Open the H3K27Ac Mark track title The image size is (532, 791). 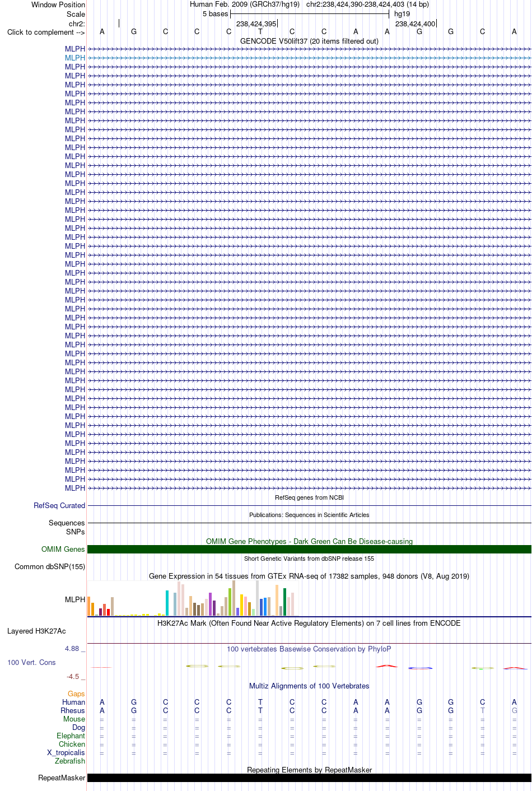309,623
